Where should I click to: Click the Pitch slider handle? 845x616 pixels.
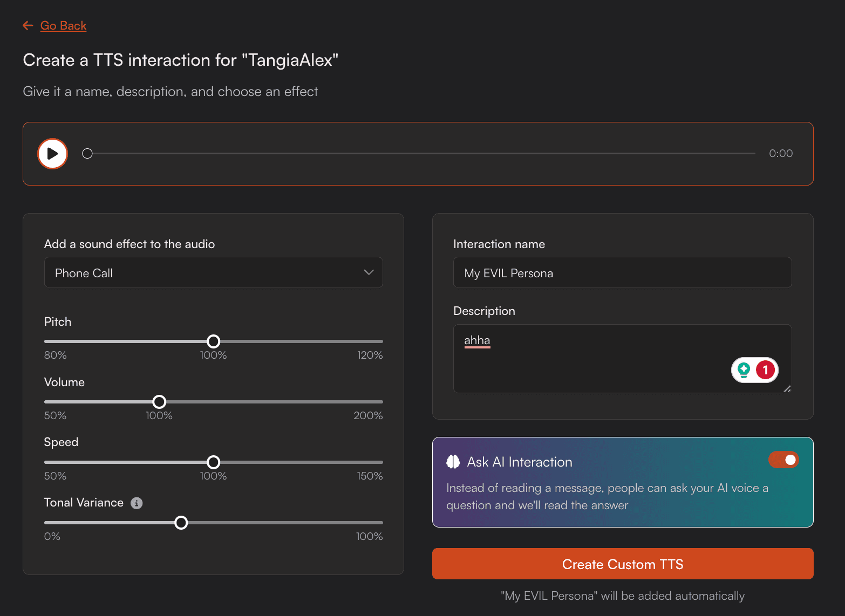(214, 341)
